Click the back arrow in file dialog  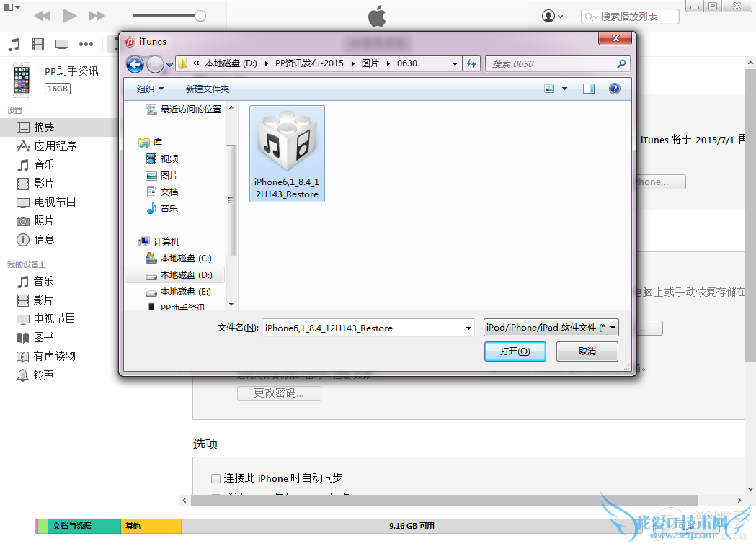(135, 64)
